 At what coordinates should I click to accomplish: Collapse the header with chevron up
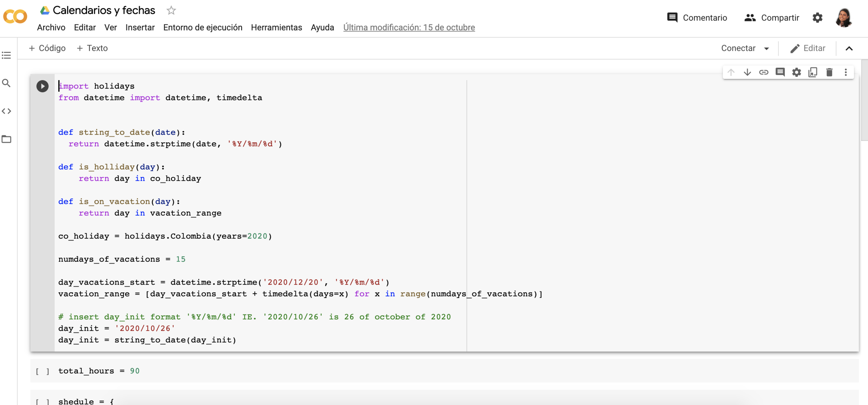click(x=849, y=49)
